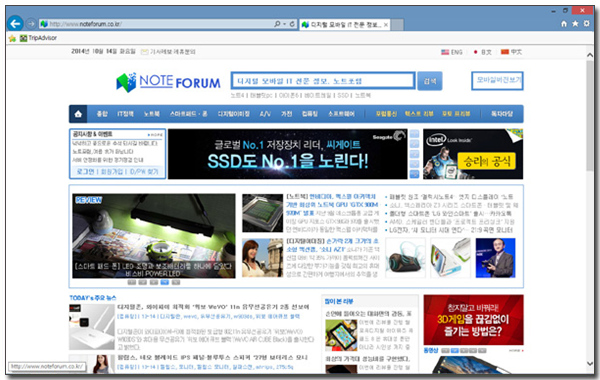Open the browser home icon

pos(564,24)
